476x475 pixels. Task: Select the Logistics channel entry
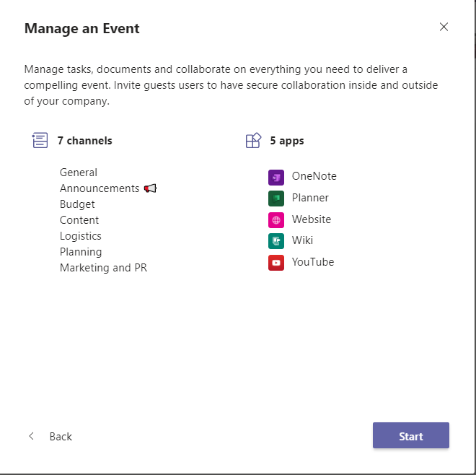81,236
